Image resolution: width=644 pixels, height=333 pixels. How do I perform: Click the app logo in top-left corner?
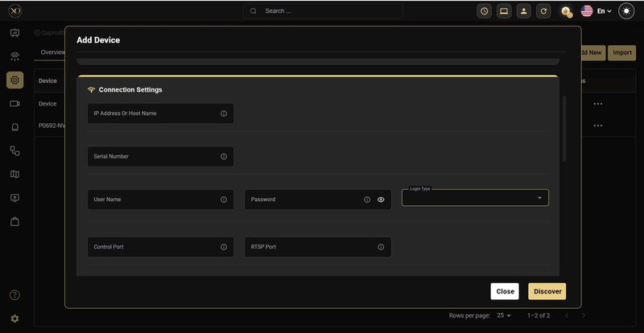click(x=14, y=11)
